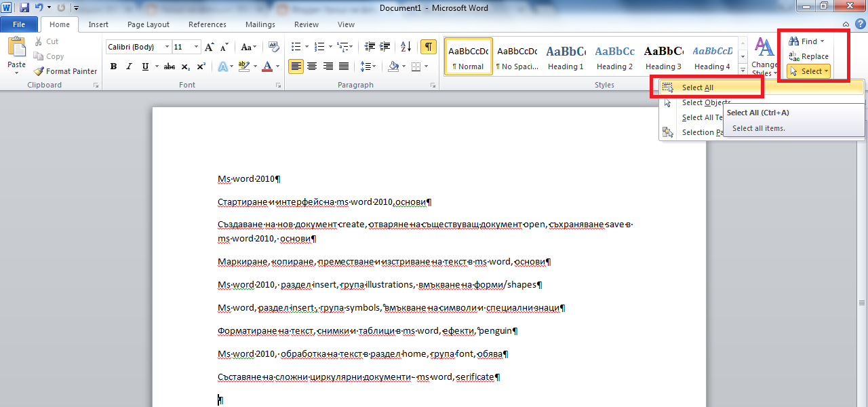Toggle Show/Hide paragraph marks button

(x=429, y=47)
